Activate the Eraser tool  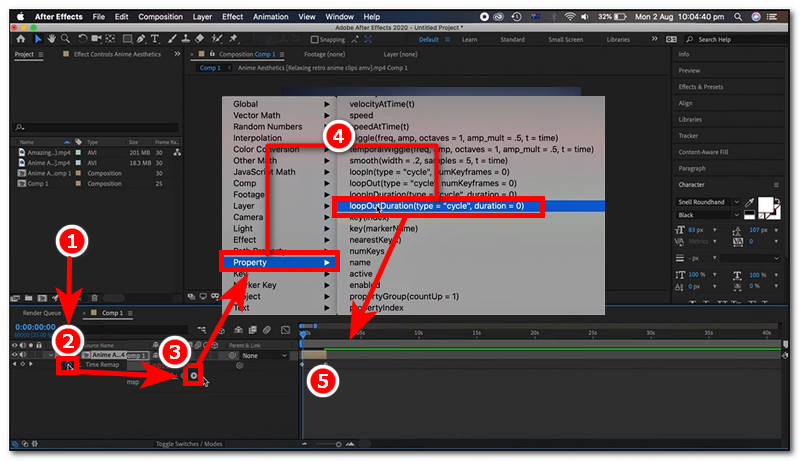pos(200,39)
